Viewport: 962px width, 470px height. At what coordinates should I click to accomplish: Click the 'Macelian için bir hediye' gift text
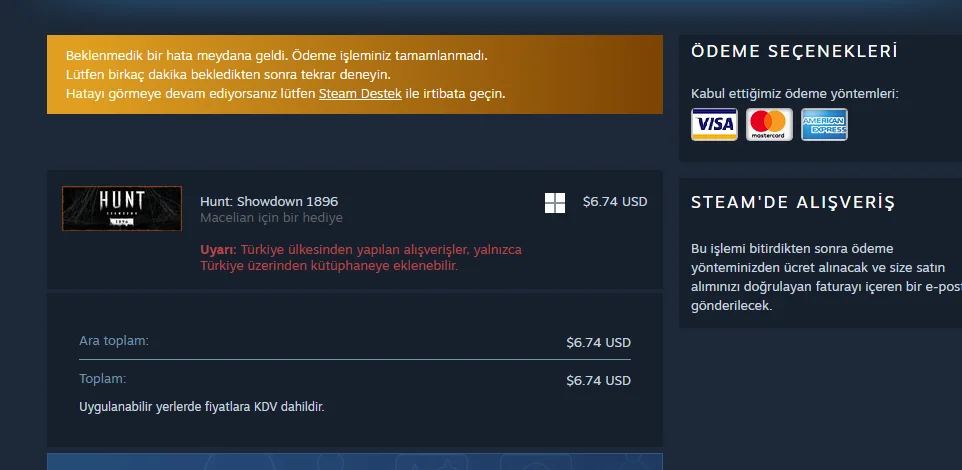tap(271, 218)
